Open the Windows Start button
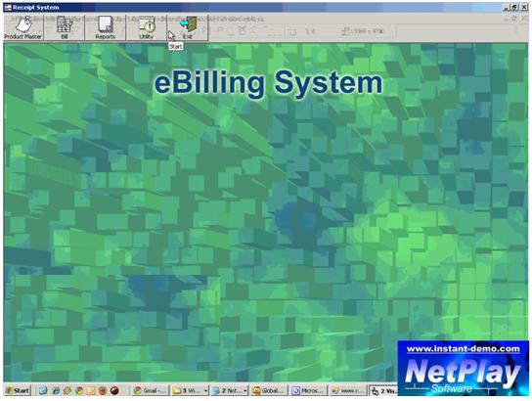The height and width of the screenshot is (401, 532). [18, 390]
